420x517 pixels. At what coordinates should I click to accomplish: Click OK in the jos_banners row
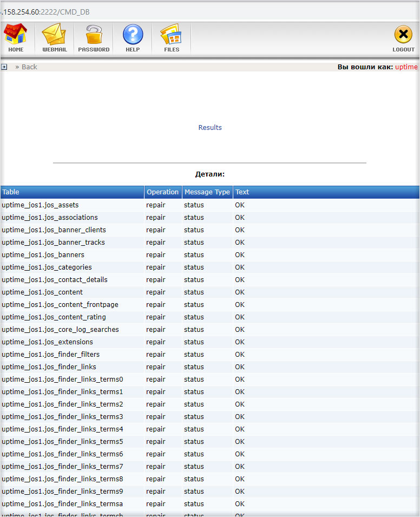(x=240, y=255)
